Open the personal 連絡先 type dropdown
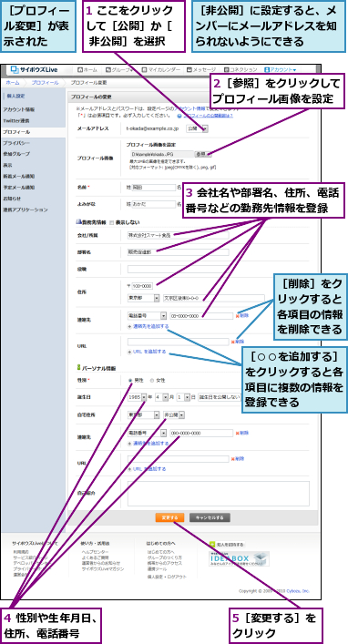 pyautogui.click(x=147, y=433)
